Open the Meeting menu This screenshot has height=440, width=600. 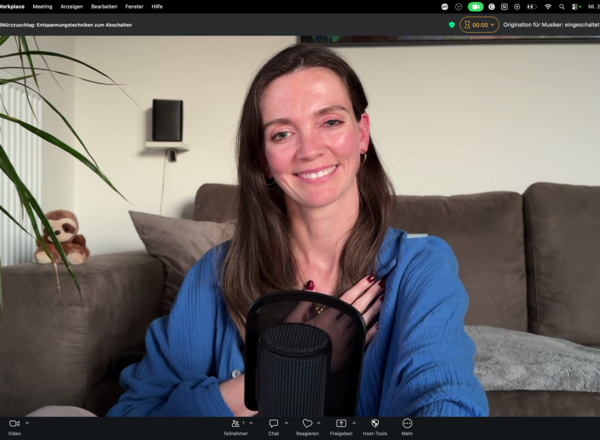pos(42,7)
